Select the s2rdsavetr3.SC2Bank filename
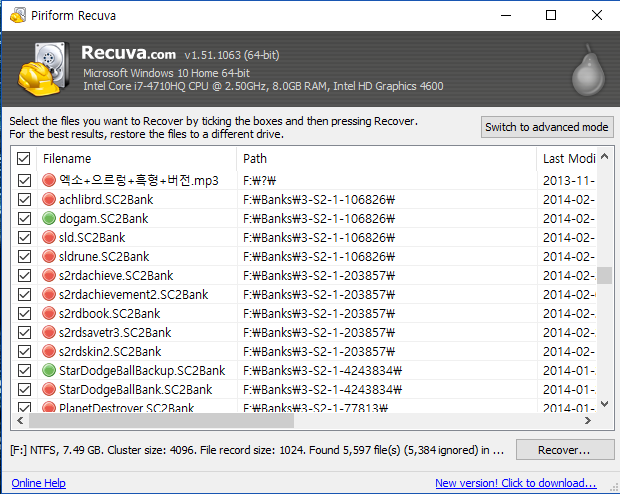Viewport: 620px width, 494px height. 115,332
